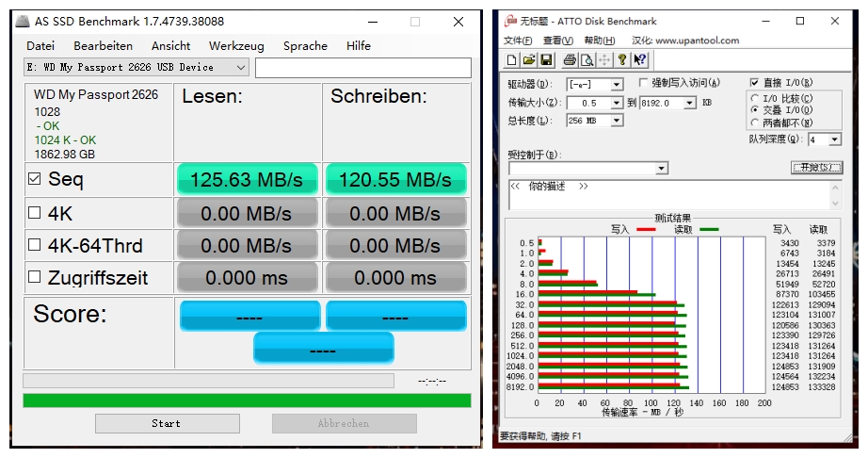The width and height of the screenshot is (868, 458).
Task: Click the read score bar
Action: [249, 316]
